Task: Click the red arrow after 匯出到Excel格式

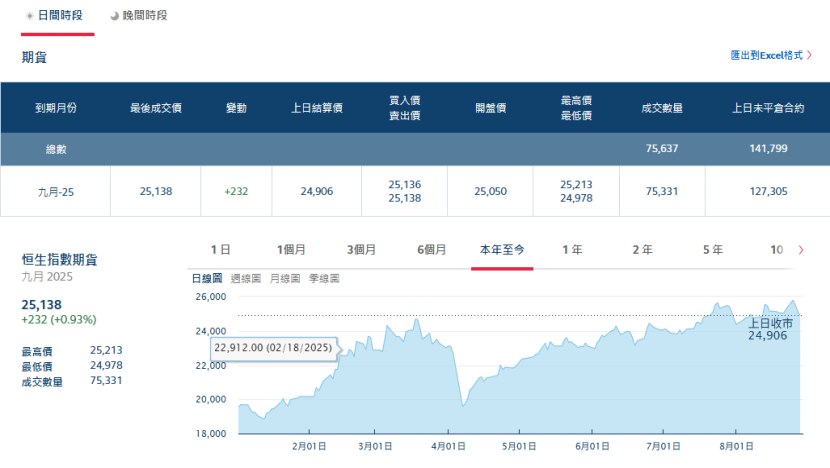Action: coord(809,56)
